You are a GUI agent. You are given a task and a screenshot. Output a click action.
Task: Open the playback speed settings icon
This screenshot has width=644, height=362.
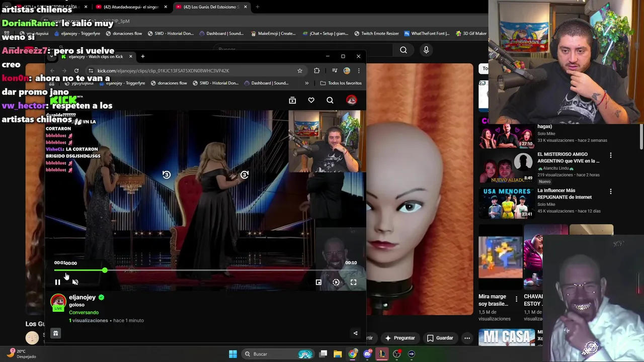point(336,283)
